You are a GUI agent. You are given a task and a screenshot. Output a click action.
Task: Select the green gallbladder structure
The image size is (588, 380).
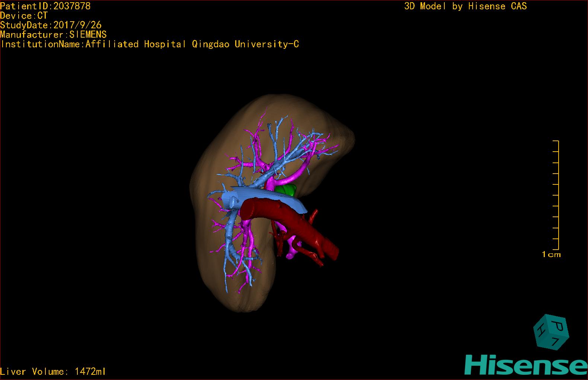coord(287,190)
